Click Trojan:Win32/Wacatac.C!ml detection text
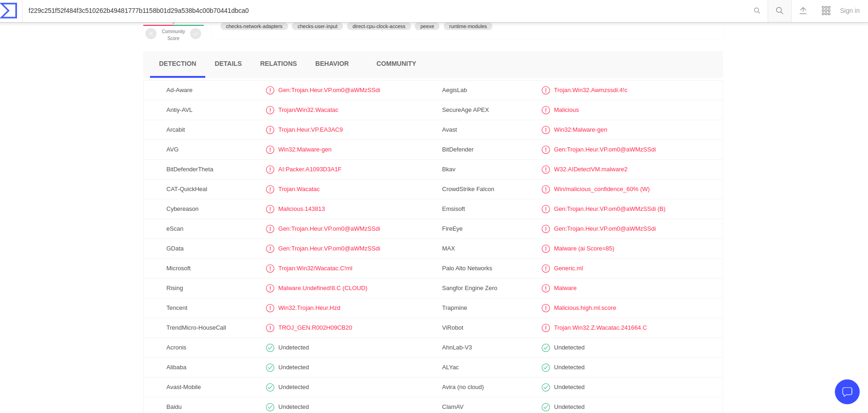The width and height of the screenshot is (868, 413). tap(315, 268)
